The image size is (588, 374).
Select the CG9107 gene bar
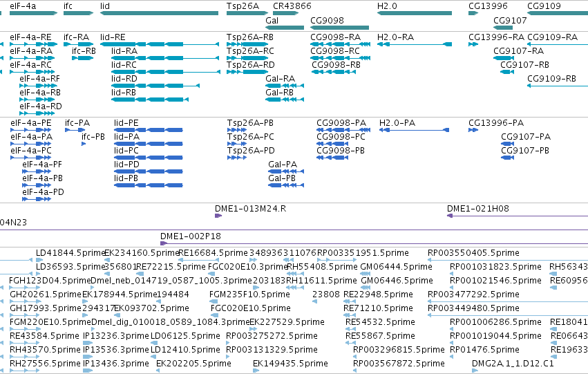pyautogui.click(x=503, y=28)
